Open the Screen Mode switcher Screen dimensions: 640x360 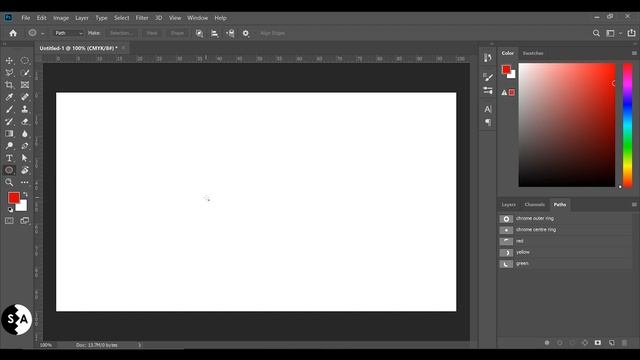[x=25, y=221]
